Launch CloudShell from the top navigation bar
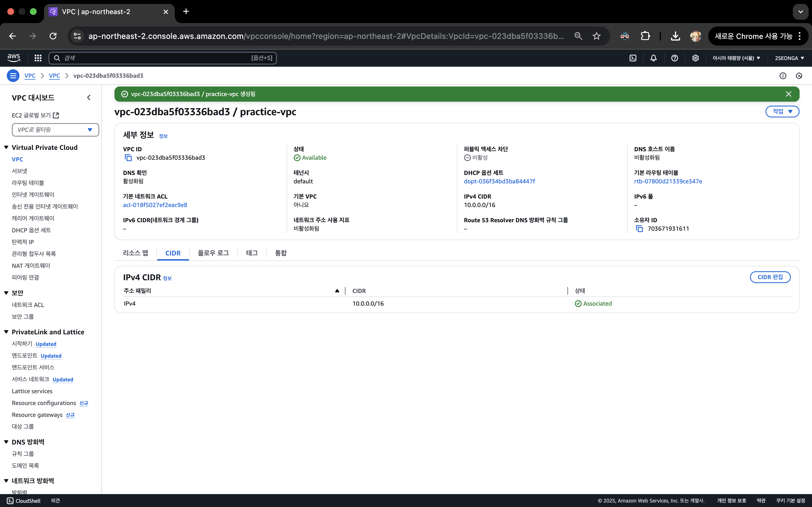 [633, 58]
